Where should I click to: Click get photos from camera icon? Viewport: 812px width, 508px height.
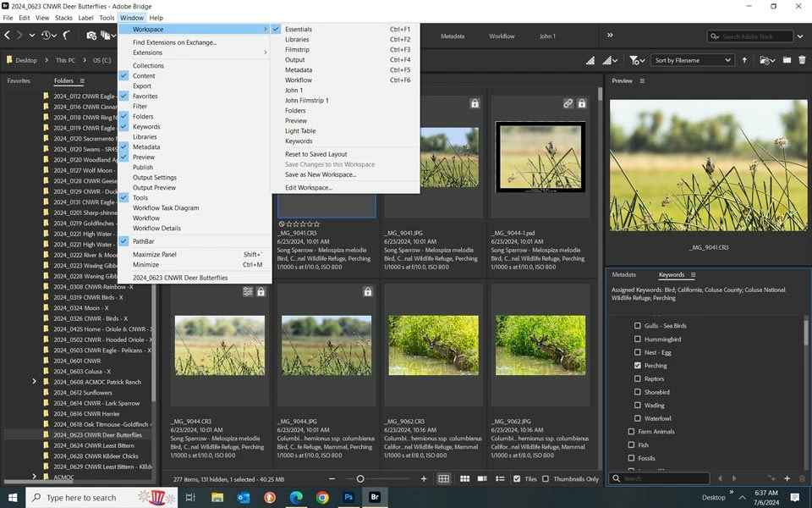91,36
